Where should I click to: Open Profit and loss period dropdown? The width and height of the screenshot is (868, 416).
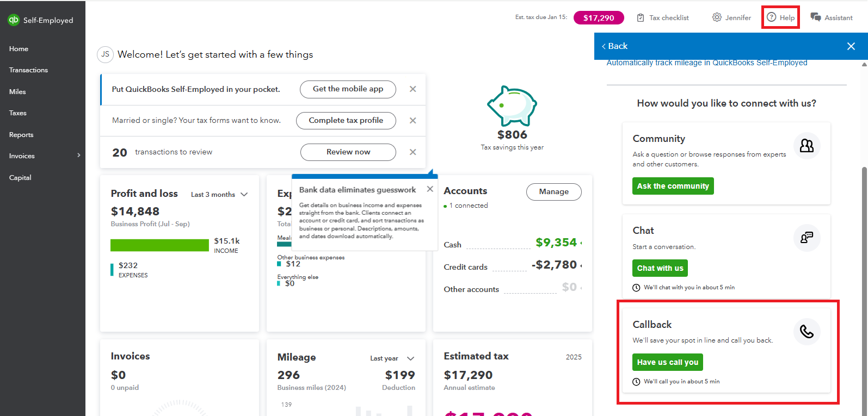click(x=244, y=195)
